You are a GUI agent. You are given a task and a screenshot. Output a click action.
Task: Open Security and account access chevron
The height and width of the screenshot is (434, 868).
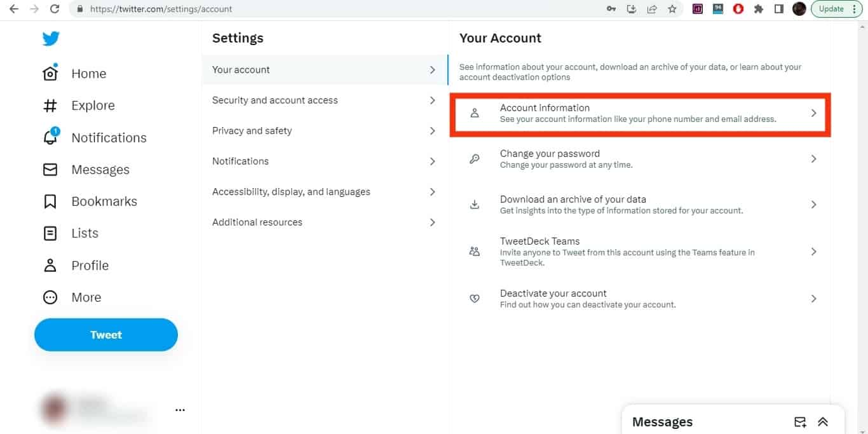[432, 100]
